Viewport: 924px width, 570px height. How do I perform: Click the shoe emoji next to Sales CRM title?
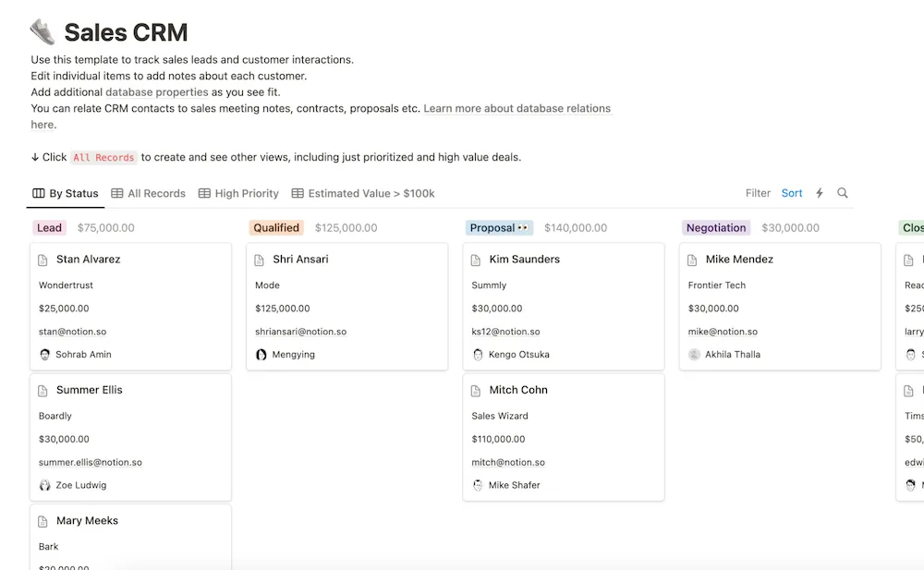coord(40,30)
